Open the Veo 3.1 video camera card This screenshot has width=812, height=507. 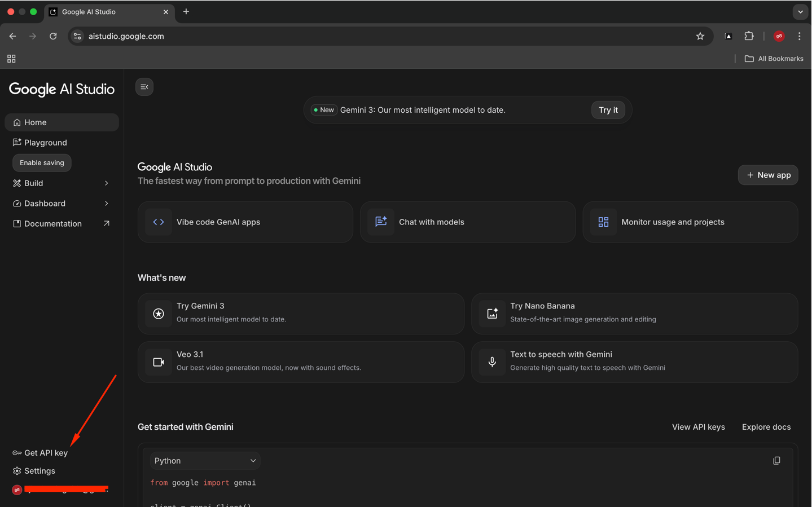click(301, 361)
